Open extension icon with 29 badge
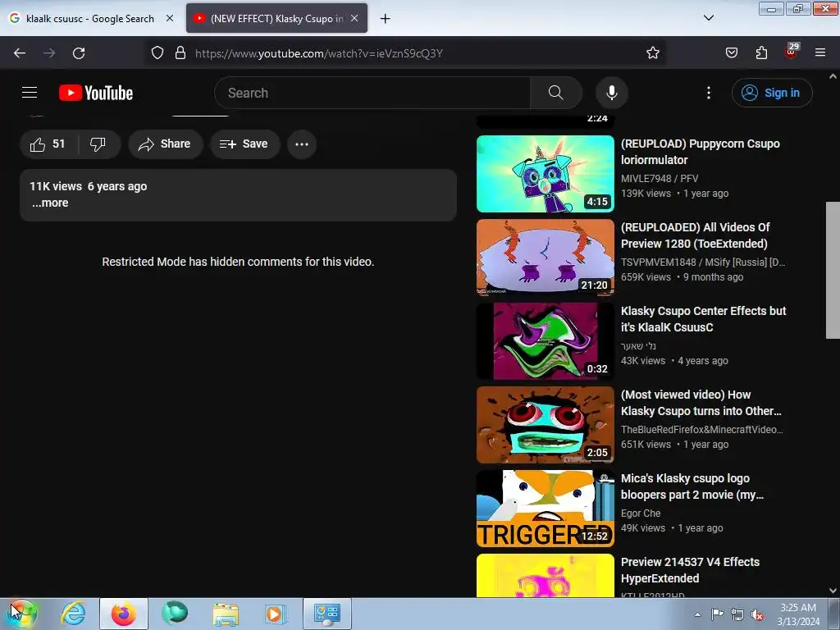The height and width of the screenshot is (630, 840). pyautogui.click(x=792, y=52)
